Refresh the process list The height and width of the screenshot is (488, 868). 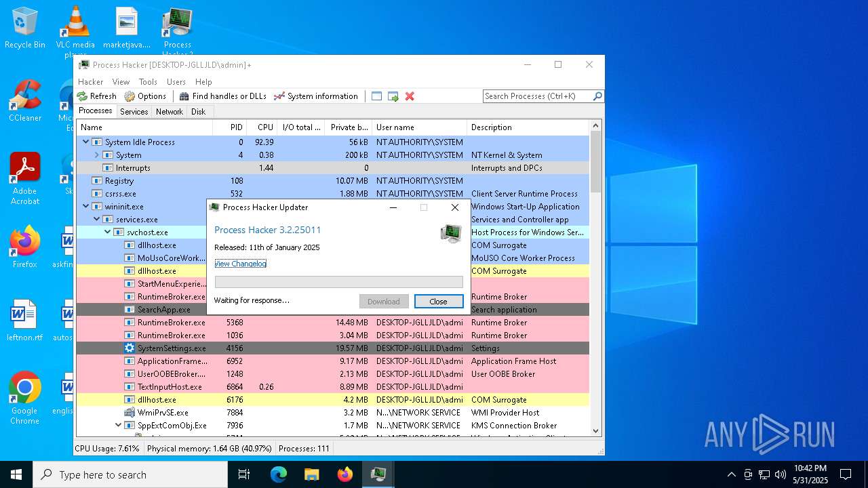tap(96, 96)
